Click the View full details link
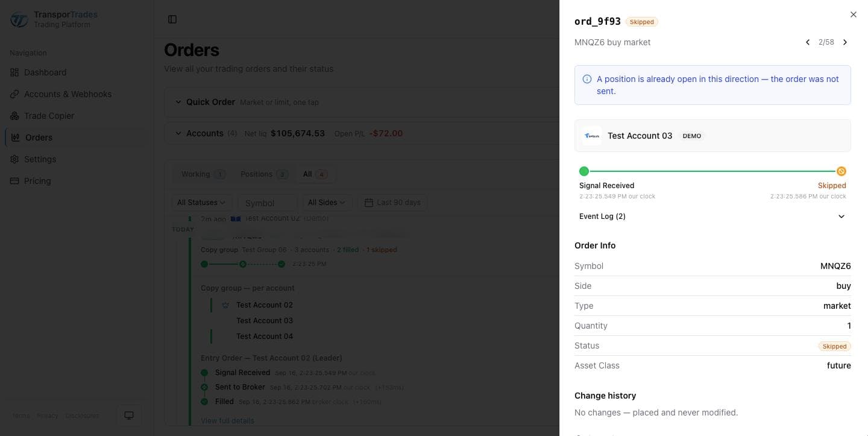The width and height of the screenshot is (868, 436). [x=227, y=420]
